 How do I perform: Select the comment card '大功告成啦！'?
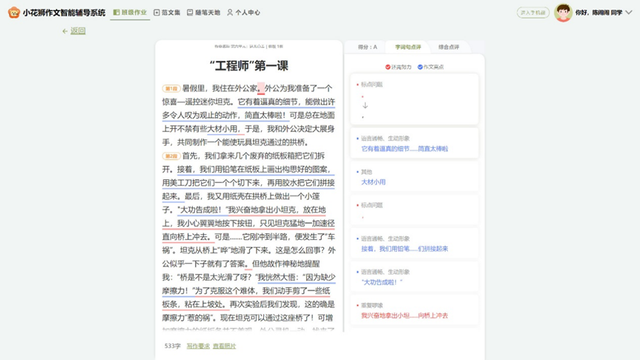click(x=414, y=277)
